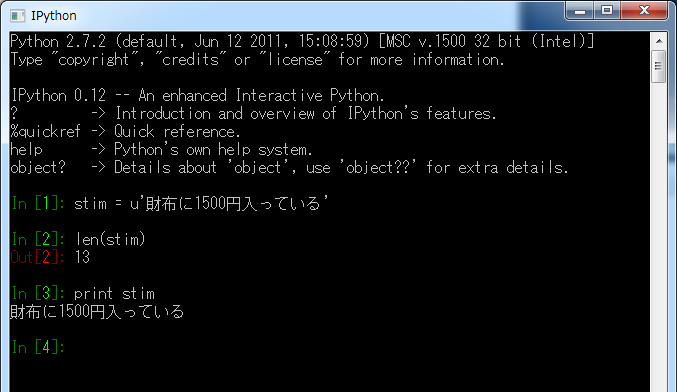Click the len(stim) command on In [2]

point(110,239)
